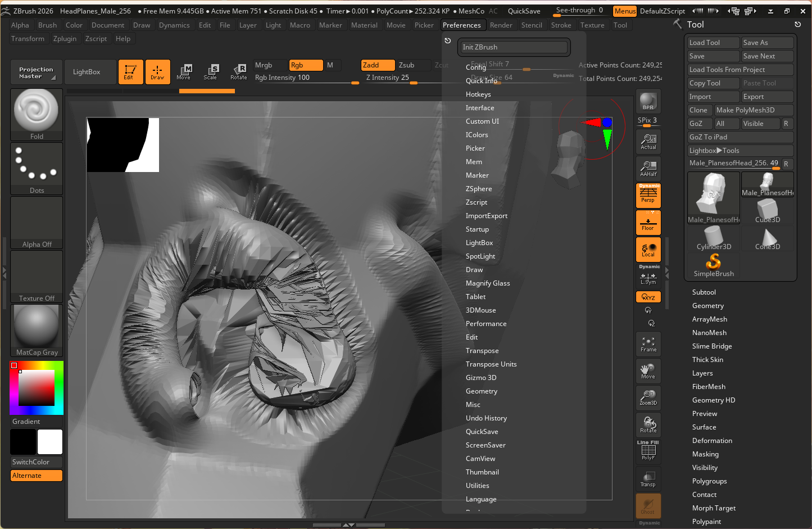Open the LightBox button

pos(90,72)
